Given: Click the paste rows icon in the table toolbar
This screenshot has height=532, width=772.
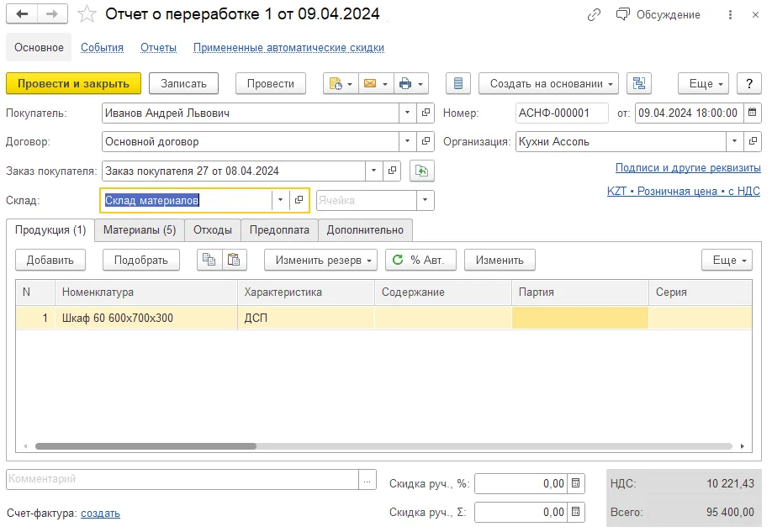Looking at the screenshot, I should (234, 260).
